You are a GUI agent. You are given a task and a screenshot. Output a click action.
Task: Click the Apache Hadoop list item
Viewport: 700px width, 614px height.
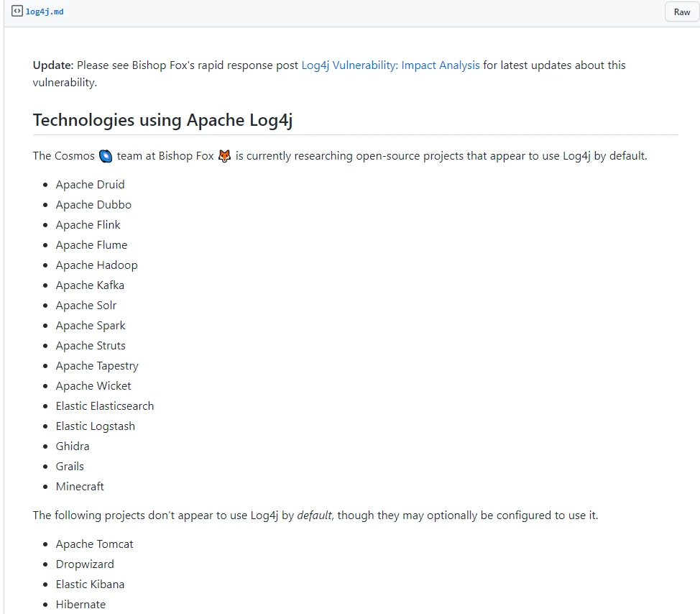(97, 265)
